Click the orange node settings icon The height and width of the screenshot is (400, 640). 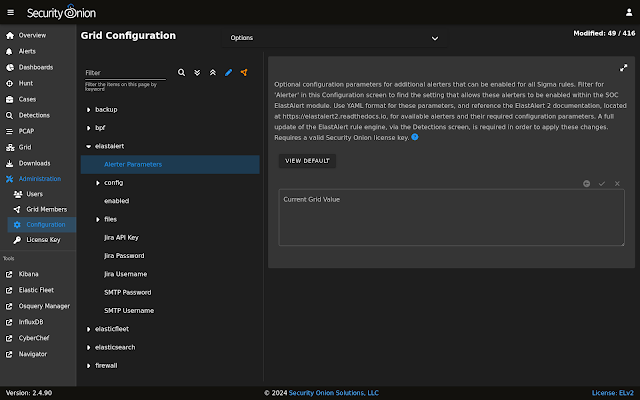(x=244, y=72)
